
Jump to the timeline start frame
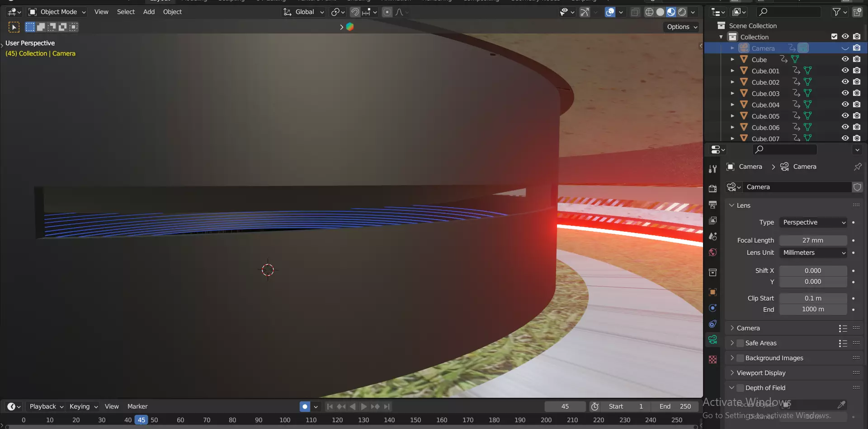click(x=330, y=406)
